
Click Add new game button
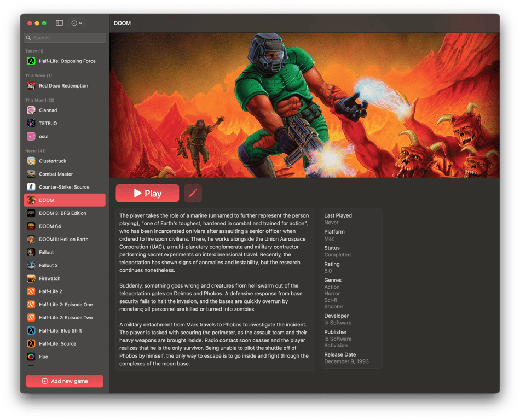tap(65, 381)
